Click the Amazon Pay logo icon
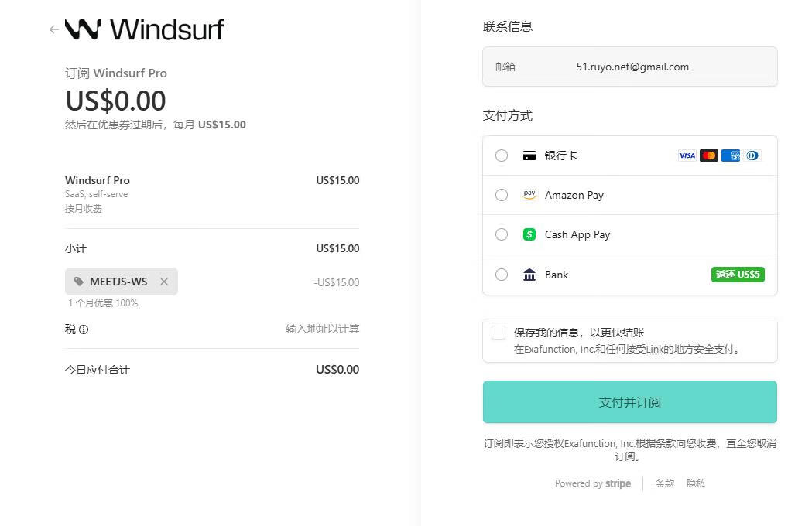 [529, 195]
